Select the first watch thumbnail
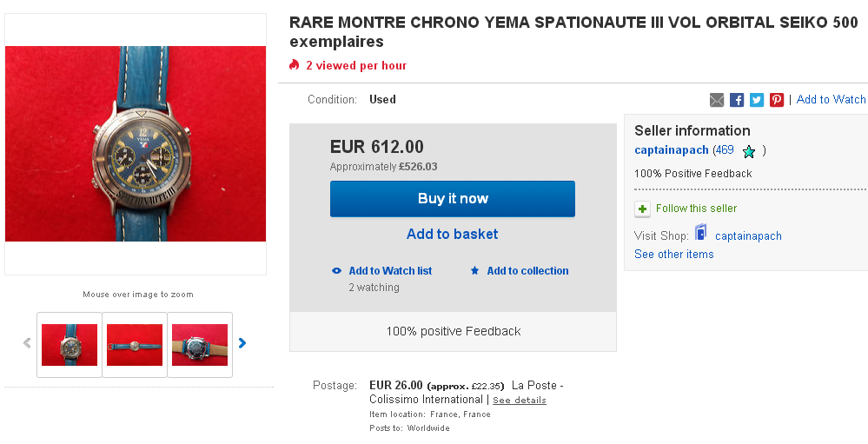868x444 pixels. coord(70,344)
